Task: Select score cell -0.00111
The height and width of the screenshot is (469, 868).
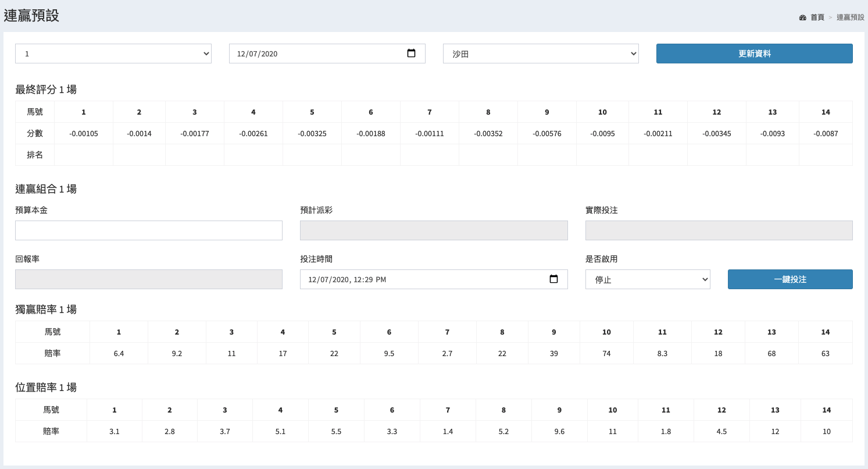Action: 430,133
